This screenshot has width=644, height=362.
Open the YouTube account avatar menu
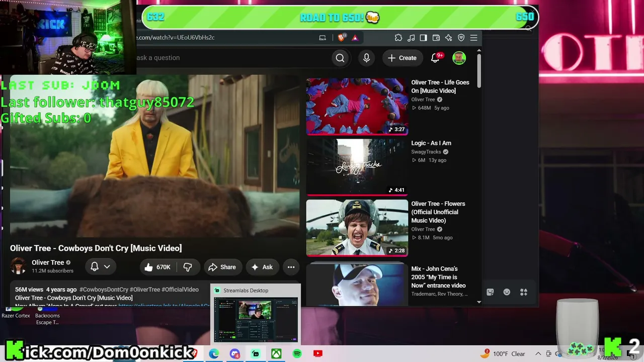[x=459, y=58]
